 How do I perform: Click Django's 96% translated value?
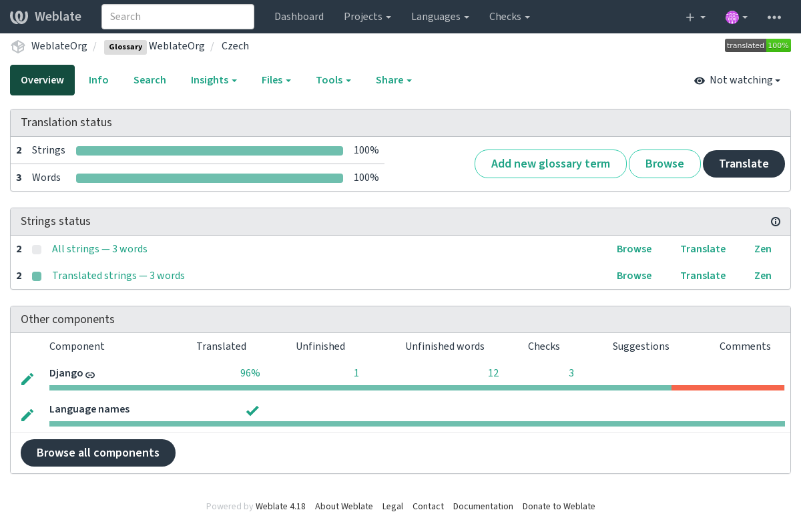tap(250, 373)
